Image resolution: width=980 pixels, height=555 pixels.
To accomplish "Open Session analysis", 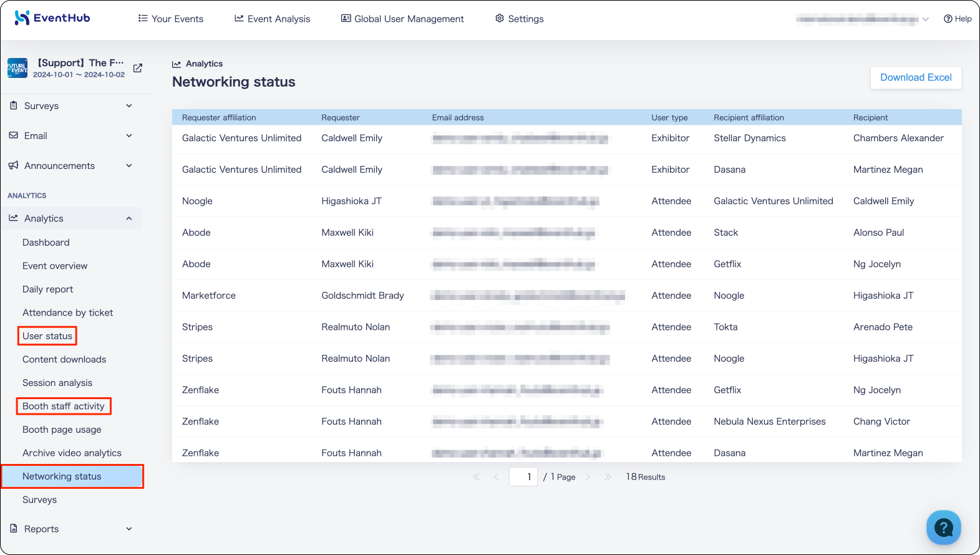I will point(57,383).
